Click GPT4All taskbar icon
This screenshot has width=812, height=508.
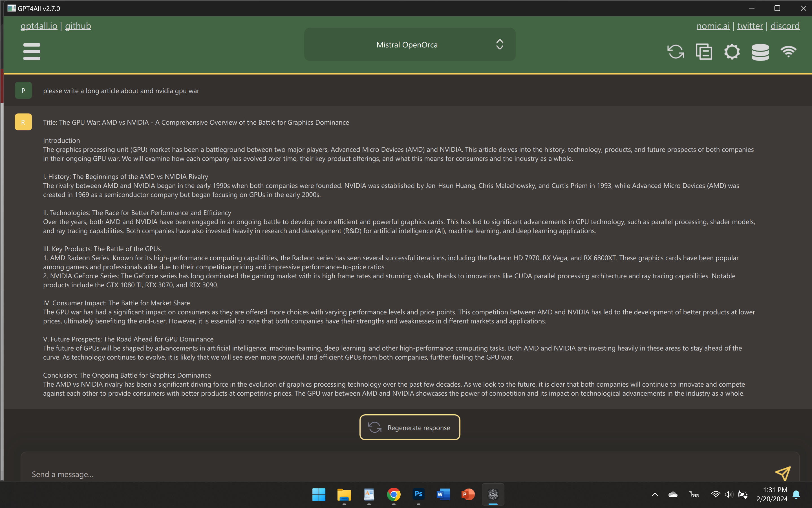pos(493,494)
